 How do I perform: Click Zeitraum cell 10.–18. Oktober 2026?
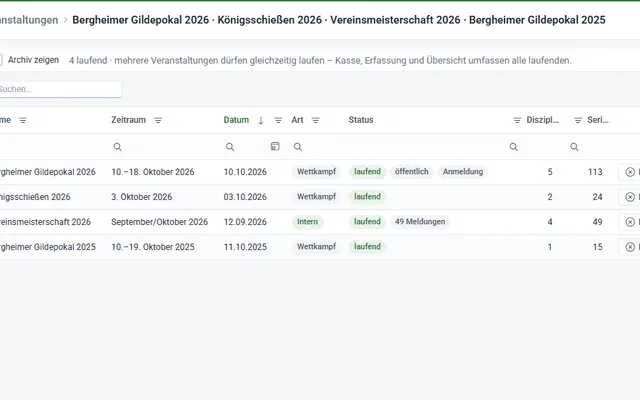coord(153,172)
